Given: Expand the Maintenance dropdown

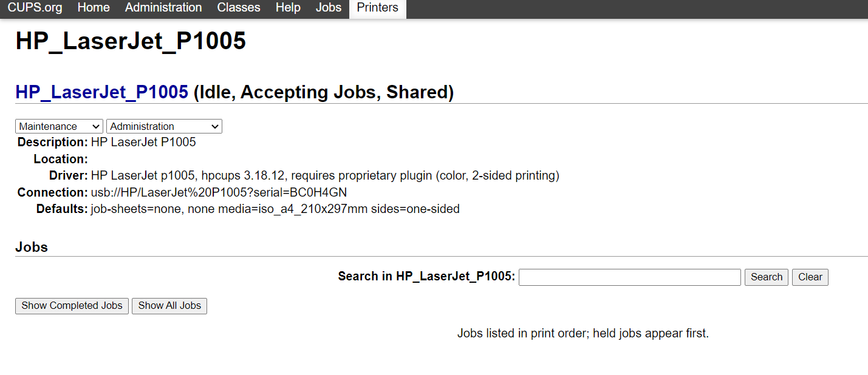Looking at the screenshot, I should (x=59, y=126).
